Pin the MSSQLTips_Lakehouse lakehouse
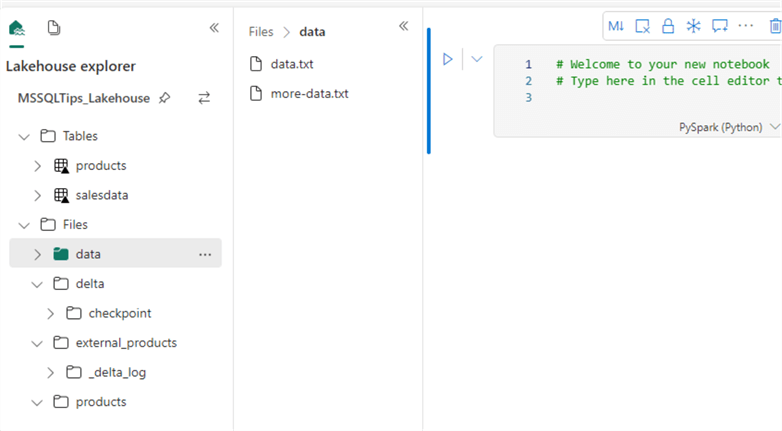The height and width of the screenshot is (431, 782). (165, 98)
